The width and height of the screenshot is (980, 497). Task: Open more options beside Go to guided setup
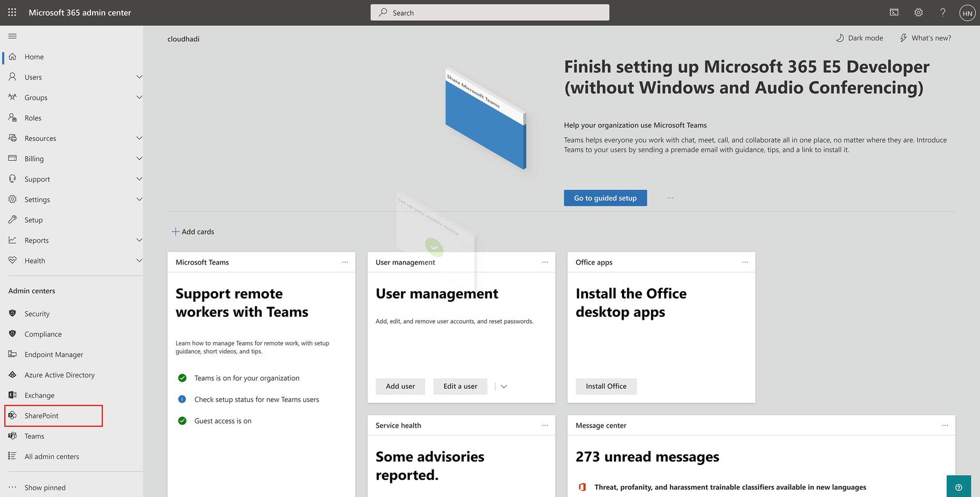[670, 198]
